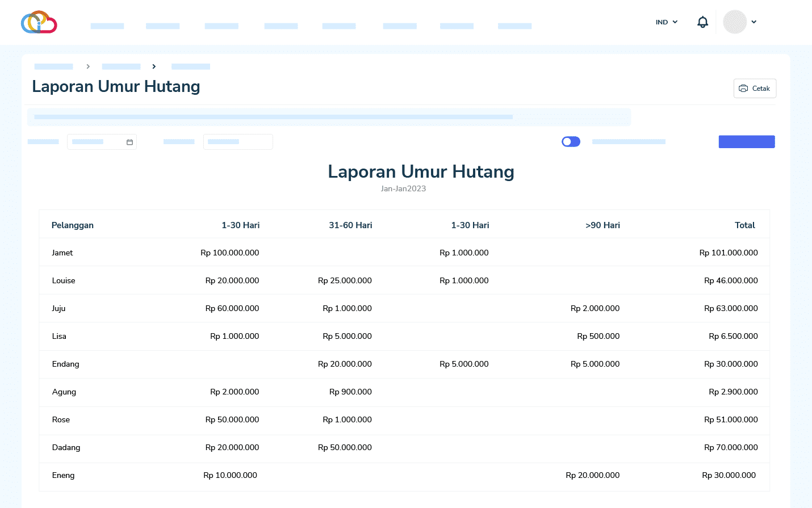The height and width of the screenshot is (508, 812).
Task: Click the Total column header
Action: coord(744,225)
